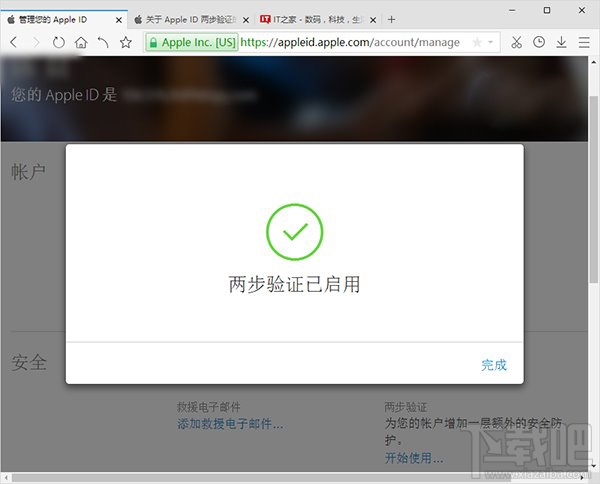The height and width of the screenshot is (484, 600).
Task: Open a new tab with plus
Action: 391,20
